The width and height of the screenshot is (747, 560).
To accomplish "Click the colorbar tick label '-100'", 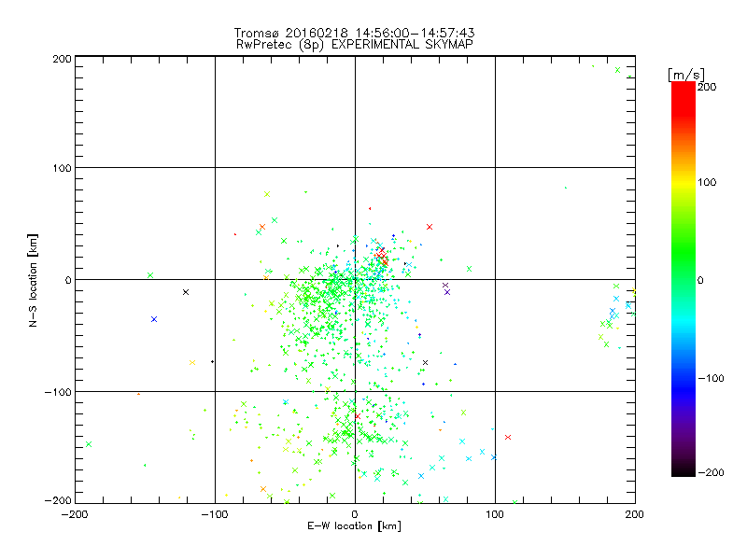I will coord(711,379).
